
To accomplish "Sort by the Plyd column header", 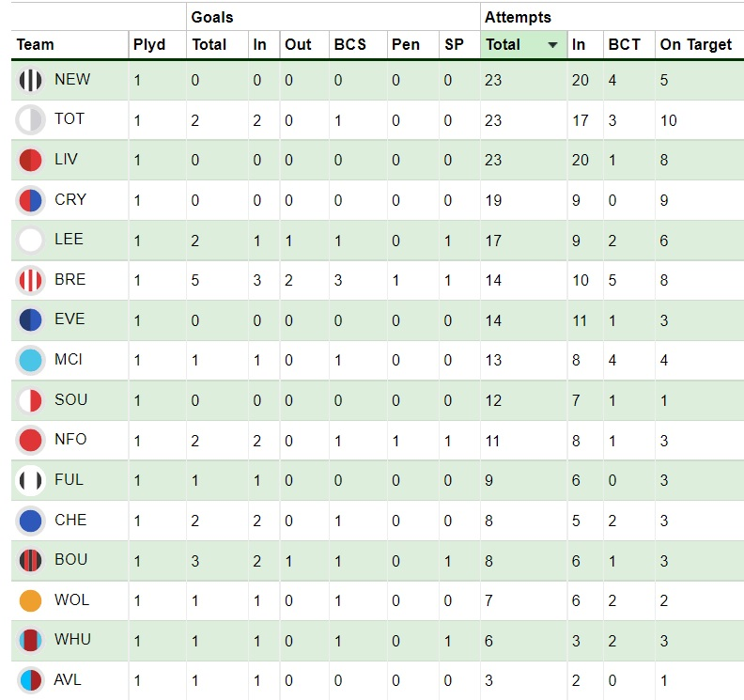I will 149,44.
